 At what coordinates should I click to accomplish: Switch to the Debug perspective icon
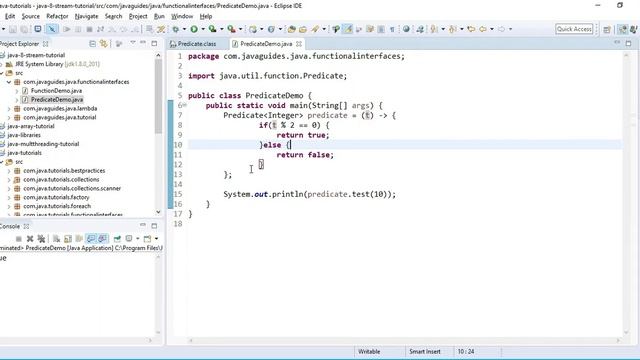click(634, 29)
